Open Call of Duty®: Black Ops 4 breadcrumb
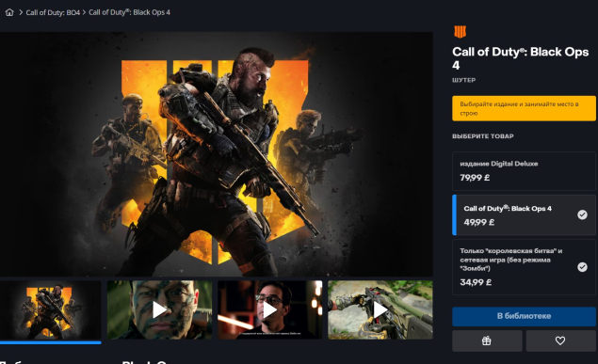The width and height of the screenshot is (598, 364). coord(129,12)
